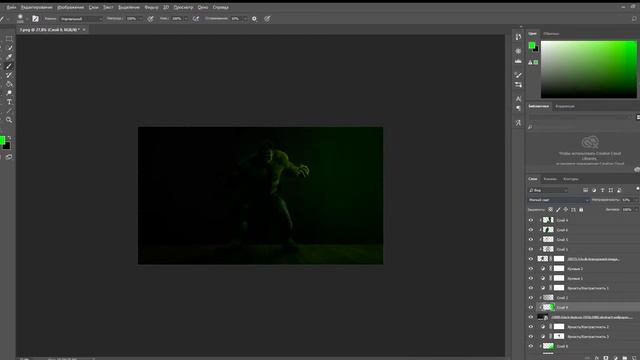Open the layer blend mode dropdown
The width and height of the screenshot is (640, 360).
[x=558, y=200]
